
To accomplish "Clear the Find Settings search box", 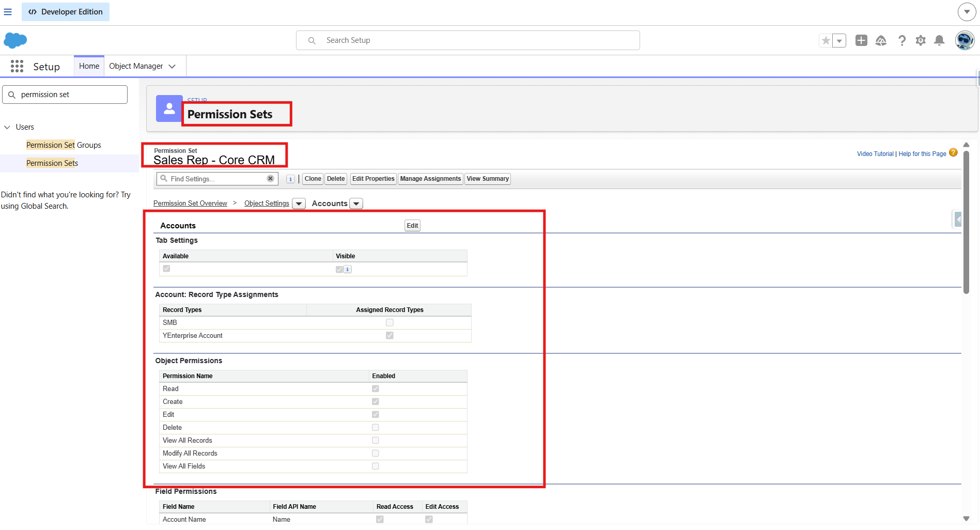I will point(270,178).
